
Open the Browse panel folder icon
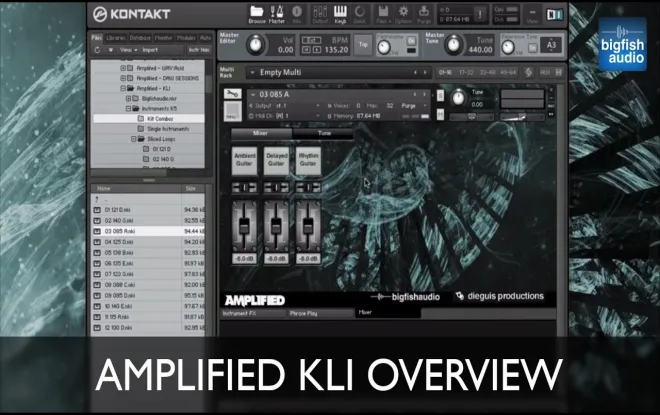[256, 14]
